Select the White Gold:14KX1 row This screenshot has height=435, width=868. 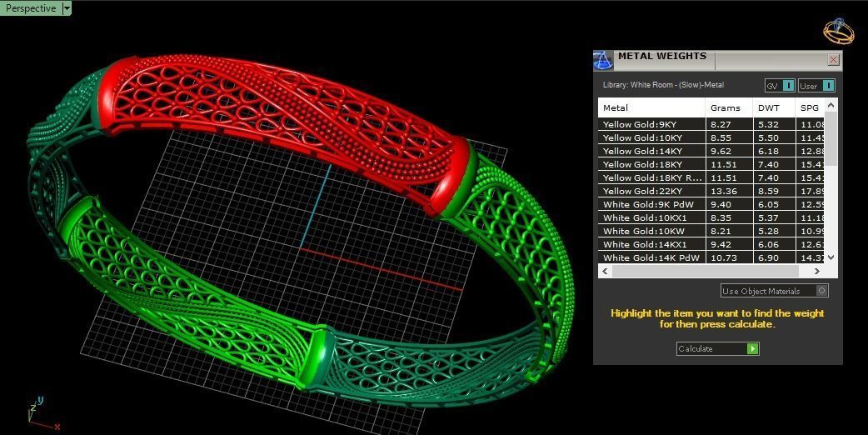tap(711, 244)
